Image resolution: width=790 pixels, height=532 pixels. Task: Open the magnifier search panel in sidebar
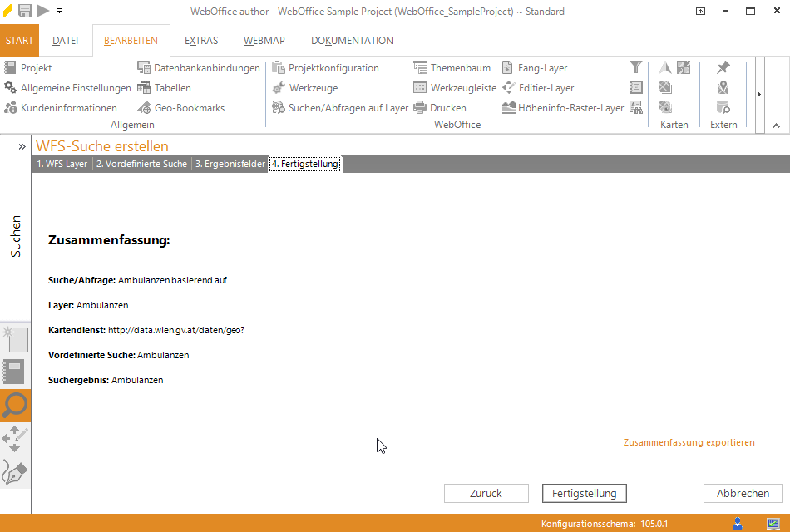coord(15,406)
